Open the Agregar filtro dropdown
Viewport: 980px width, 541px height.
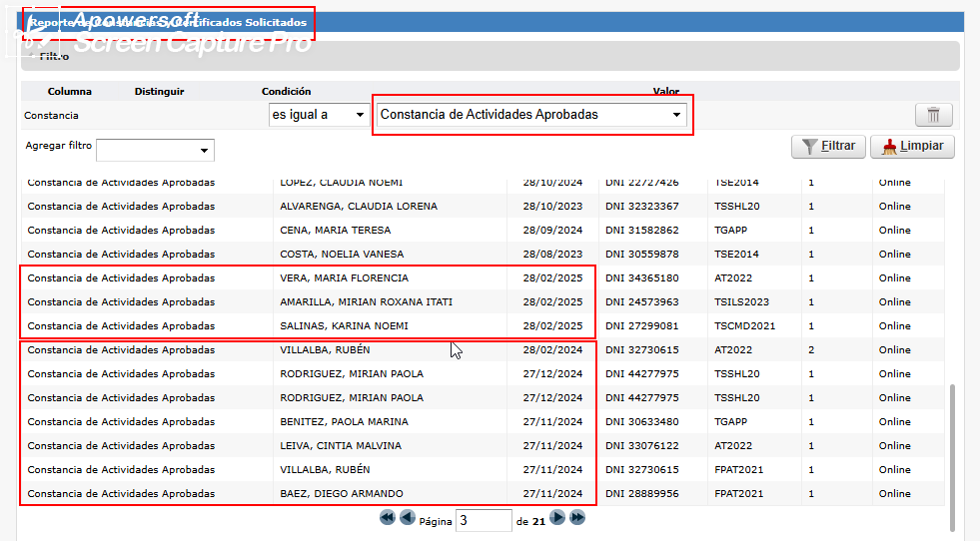(155, 150)
